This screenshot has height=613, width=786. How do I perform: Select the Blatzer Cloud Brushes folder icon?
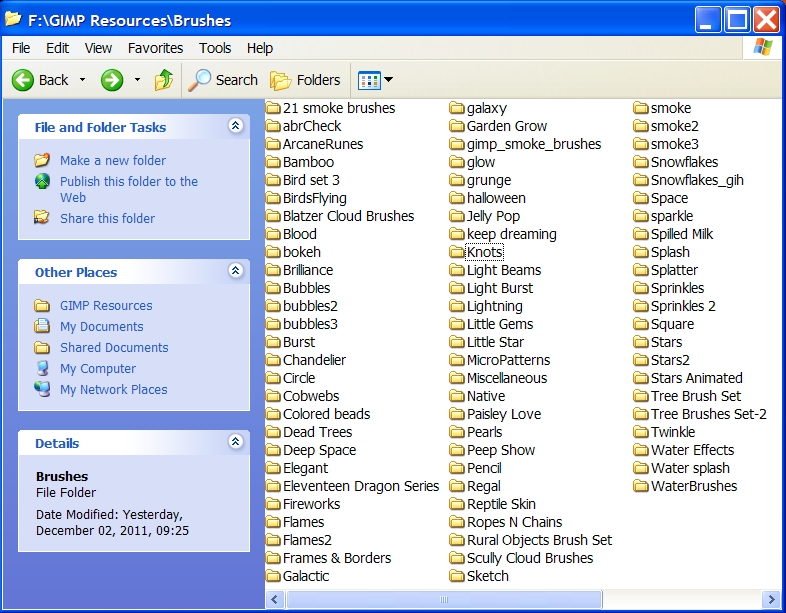click(273, 216)
